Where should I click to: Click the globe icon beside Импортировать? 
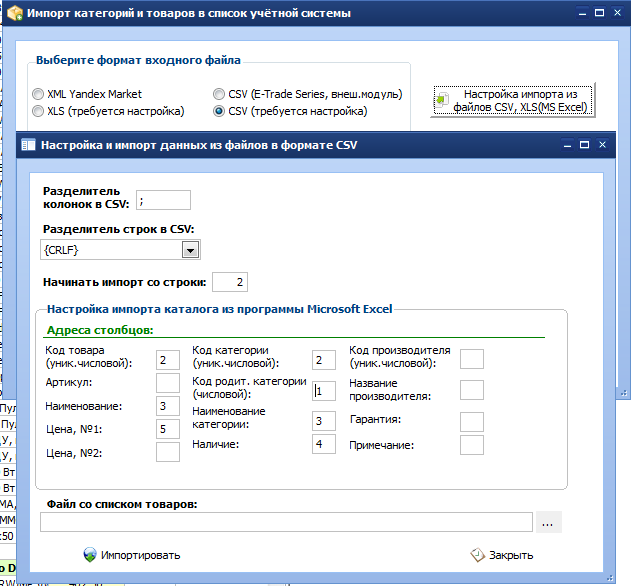(90, 555)
